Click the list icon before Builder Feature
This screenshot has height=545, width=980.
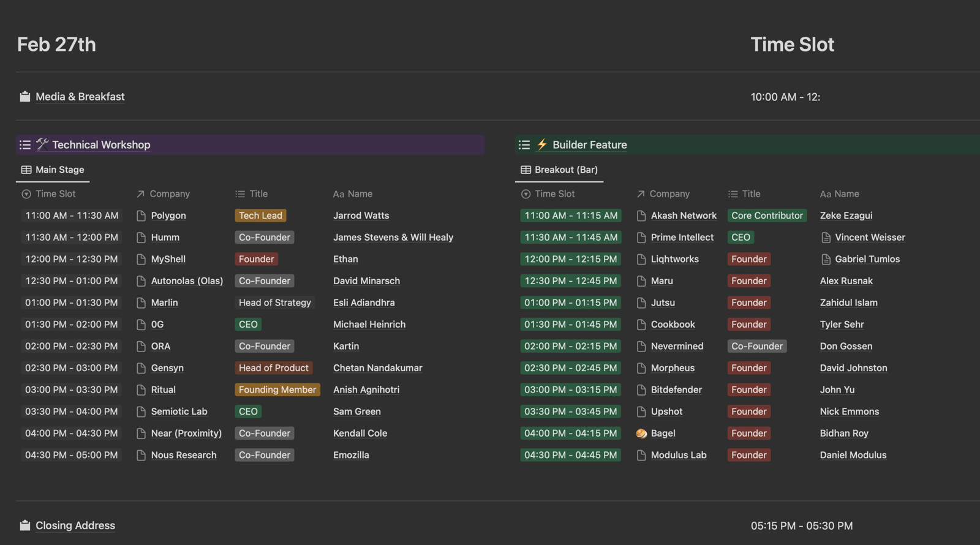pyautogui.click(x=524, y=145)
